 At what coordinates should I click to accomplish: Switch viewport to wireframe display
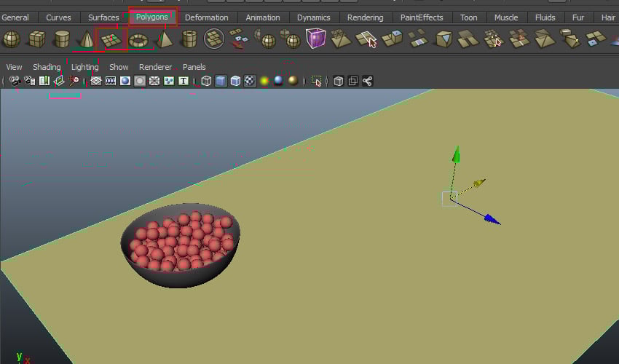206,81
